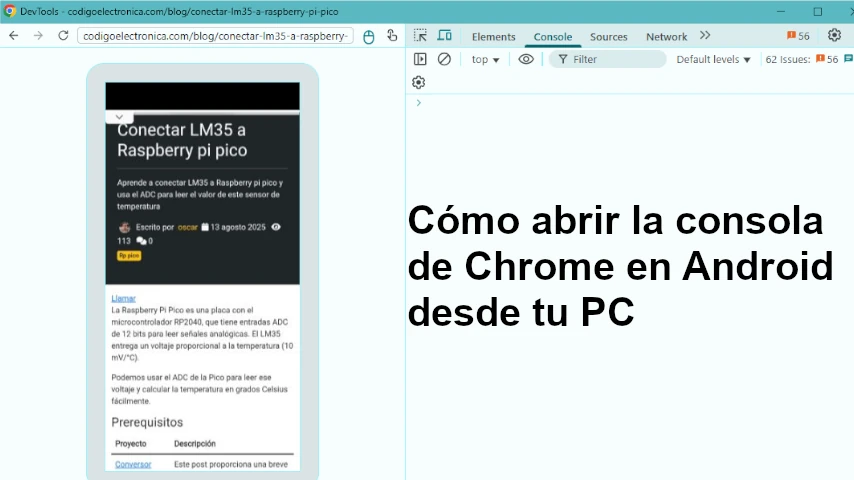
Task: Click the Descripción column header
Action: click(194, 443)
